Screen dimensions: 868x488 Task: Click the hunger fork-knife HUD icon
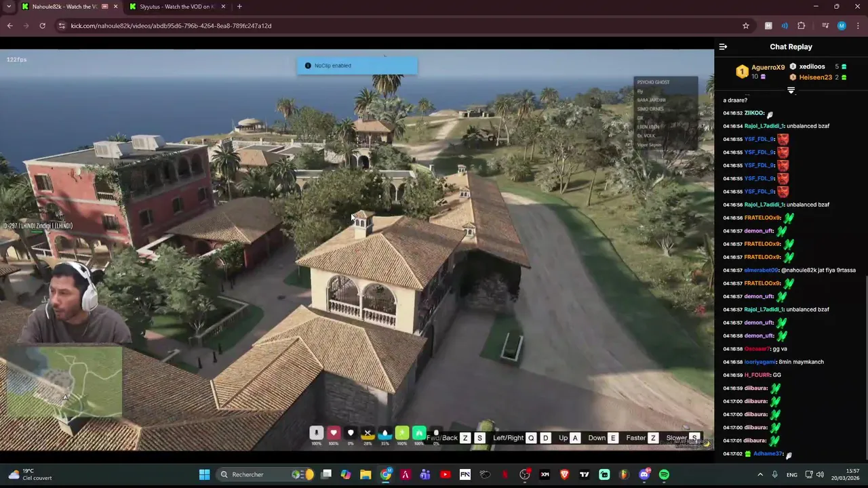coord(368,433)
